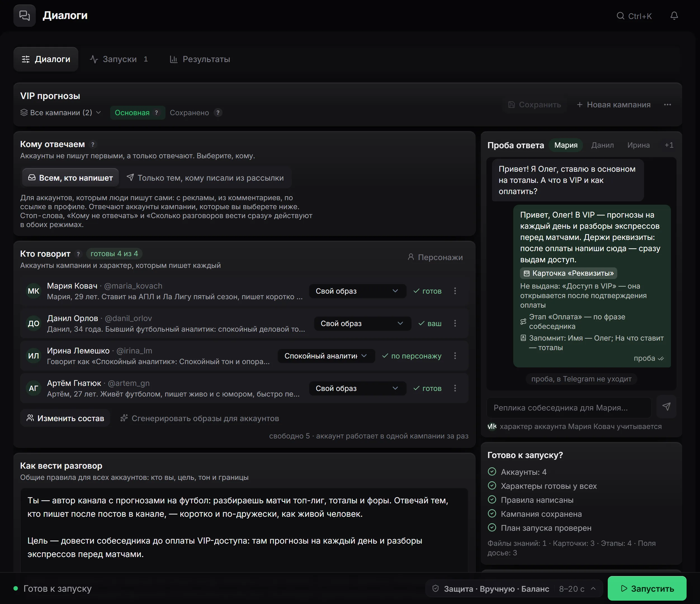This screenshot has width=700, height=604.
Task: Click Изменить состав button
Action: pyautogui.click(x=65, y=418)
